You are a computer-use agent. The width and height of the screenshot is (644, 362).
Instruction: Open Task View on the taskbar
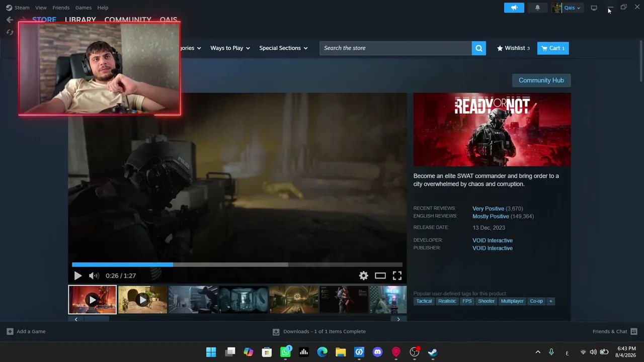click(230, 352)
